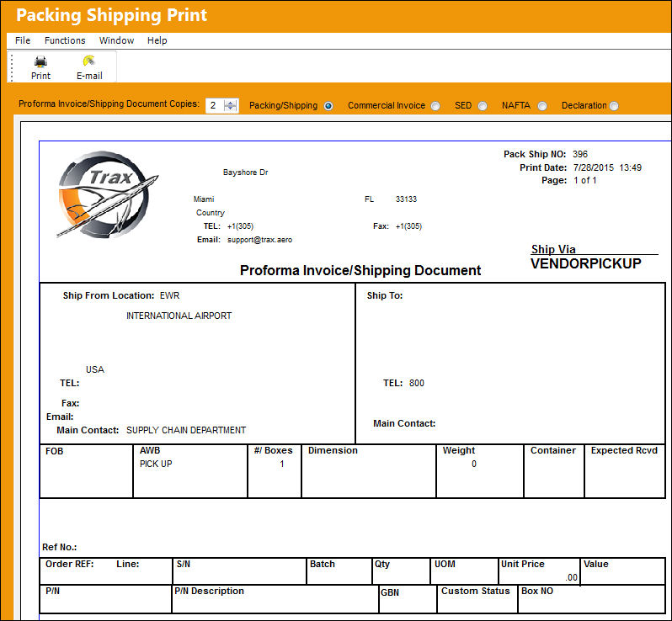
Task: Open the Window menu
Action: (116, 40)
